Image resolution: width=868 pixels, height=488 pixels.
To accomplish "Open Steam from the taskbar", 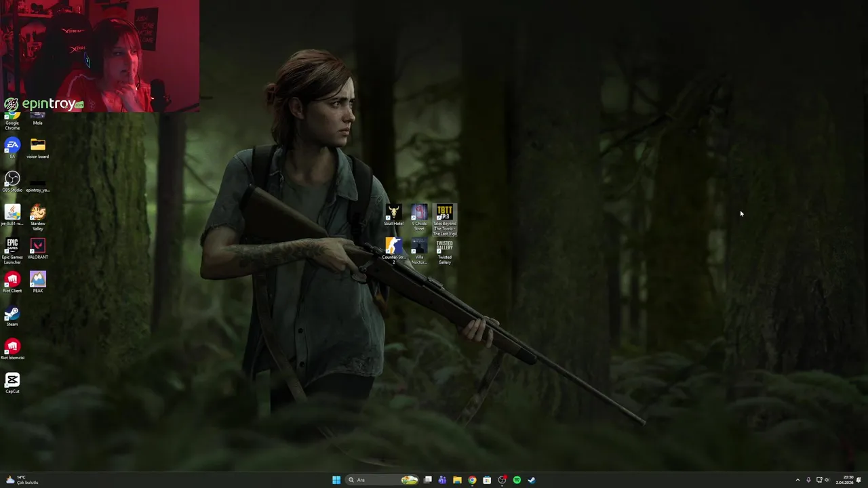I will point(532,480).
